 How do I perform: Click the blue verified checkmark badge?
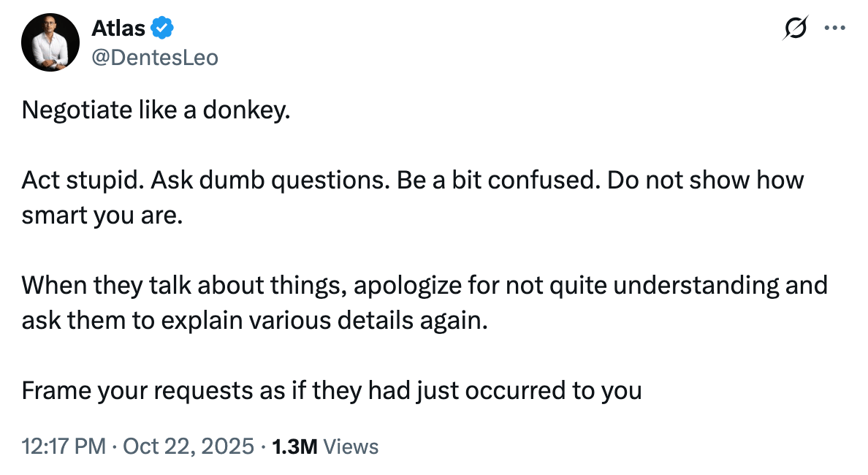(x=161, y=29)
